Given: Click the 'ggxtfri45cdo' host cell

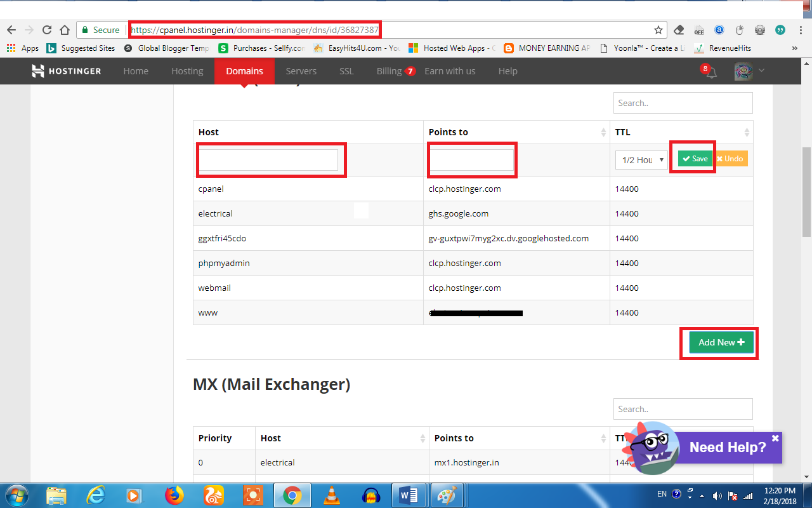Looking at the screenshot, I should [x=308, y=238].
